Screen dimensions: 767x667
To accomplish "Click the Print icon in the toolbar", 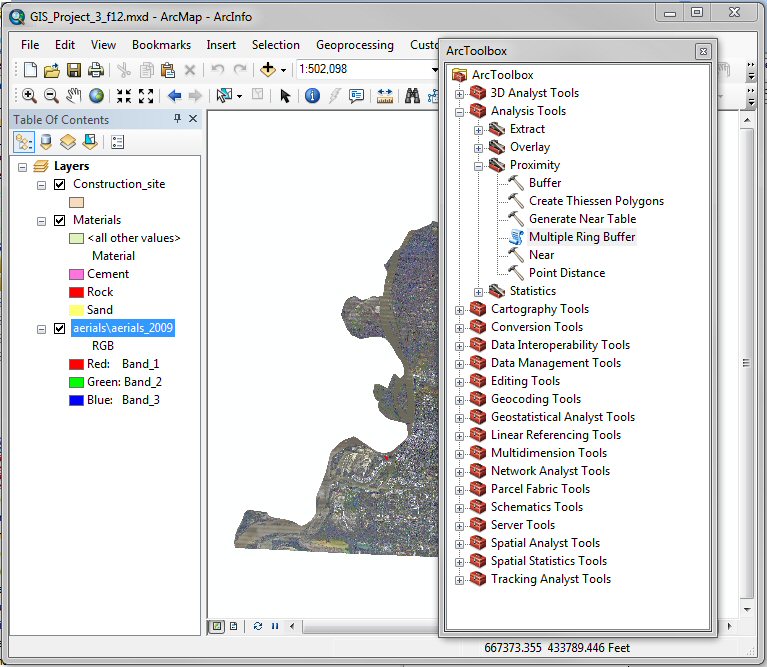I will (x=96, y=70).
